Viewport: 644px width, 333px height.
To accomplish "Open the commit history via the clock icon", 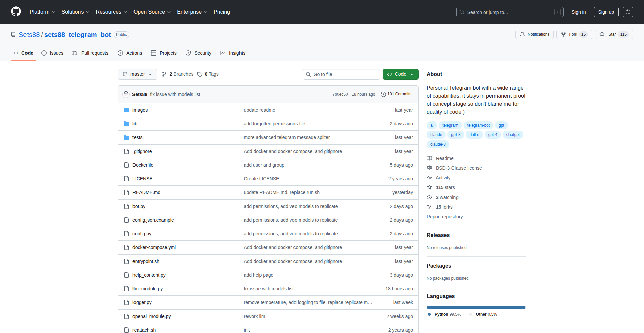I will pos(383,94).
